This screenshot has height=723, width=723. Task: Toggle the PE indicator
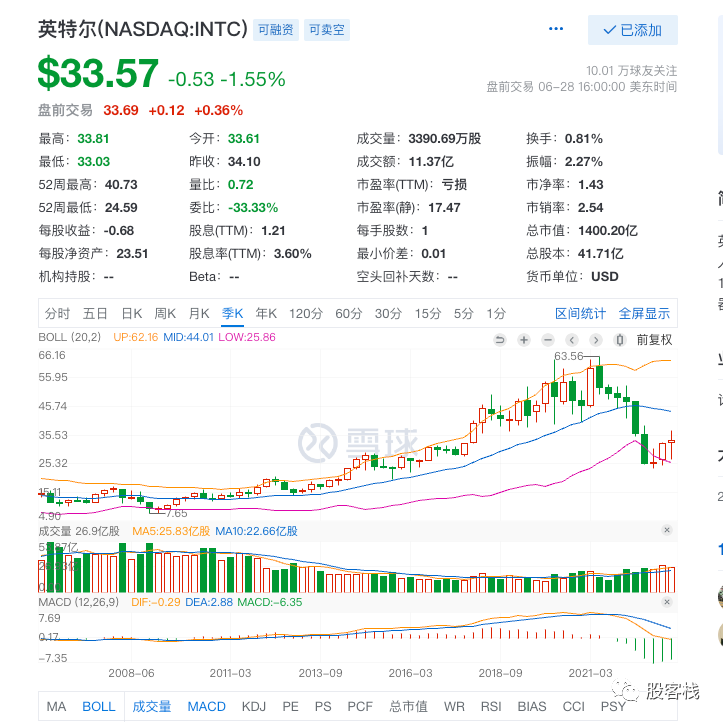coord(290,706)
